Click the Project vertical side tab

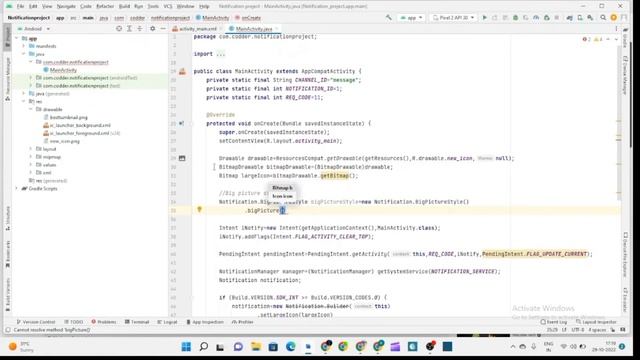(7, 37)
